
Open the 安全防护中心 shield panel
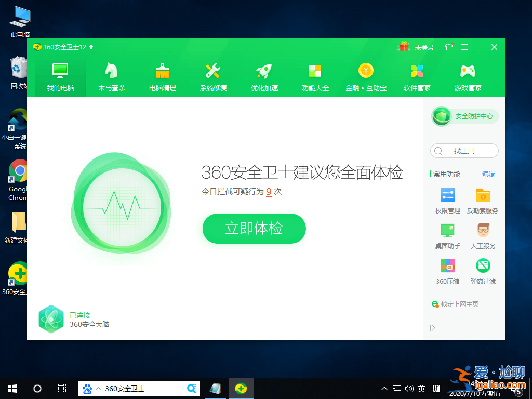464,116
